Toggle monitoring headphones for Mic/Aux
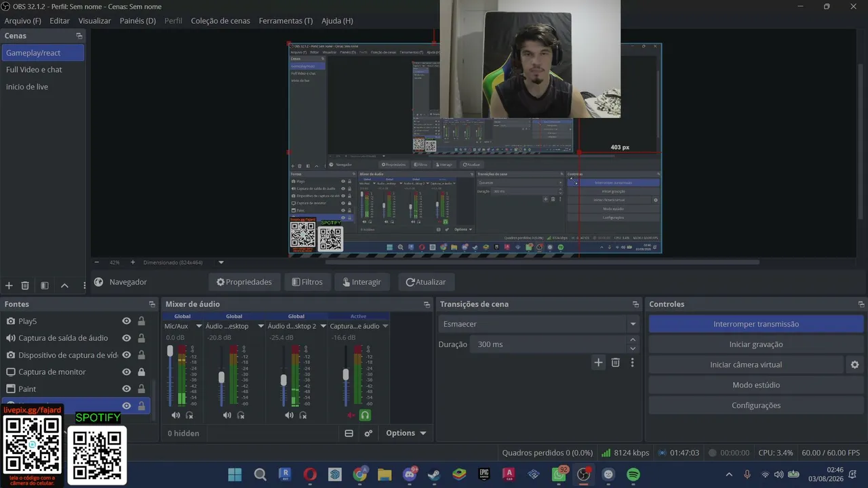 pyautogui.click(x=189, y=415)
